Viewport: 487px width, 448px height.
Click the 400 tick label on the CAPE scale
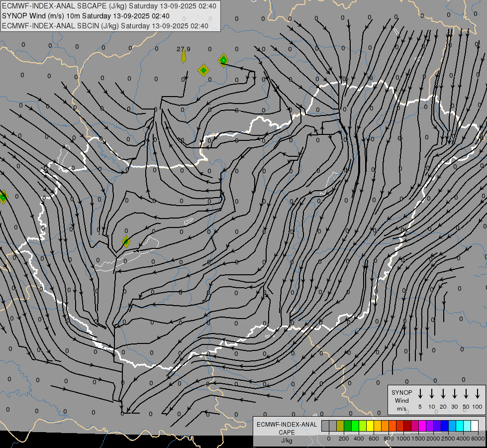click(x=359, y=439)
